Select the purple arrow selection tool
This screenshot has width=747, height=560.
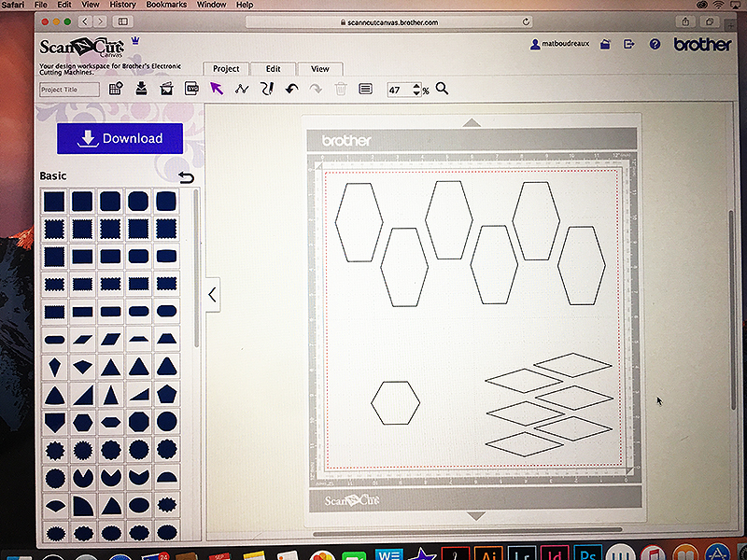click(217, 89)
